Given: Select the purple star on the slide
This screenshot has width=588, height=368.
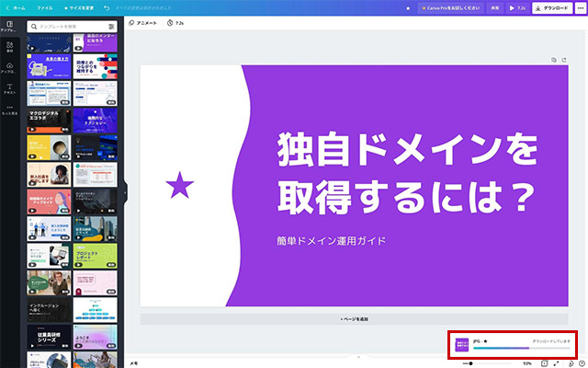Looking at the screenshot, I should (x=180, y=185).
